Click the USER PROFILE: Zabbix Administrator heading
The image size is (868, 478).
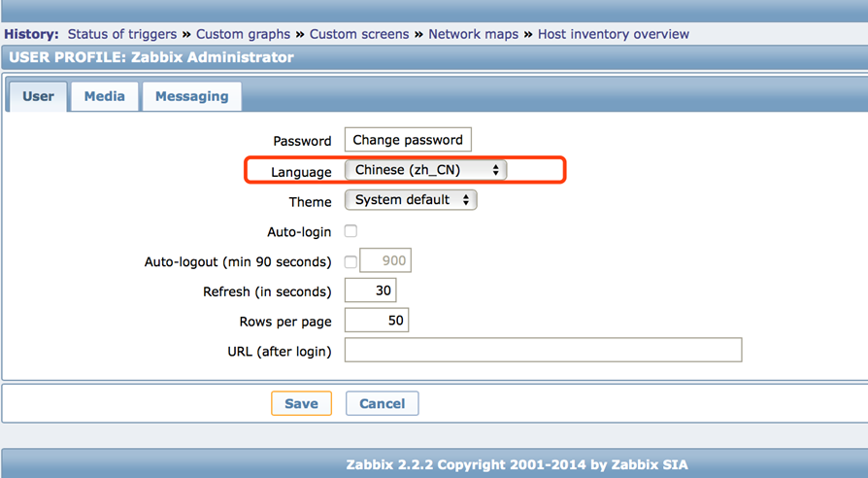click(151, 57)
